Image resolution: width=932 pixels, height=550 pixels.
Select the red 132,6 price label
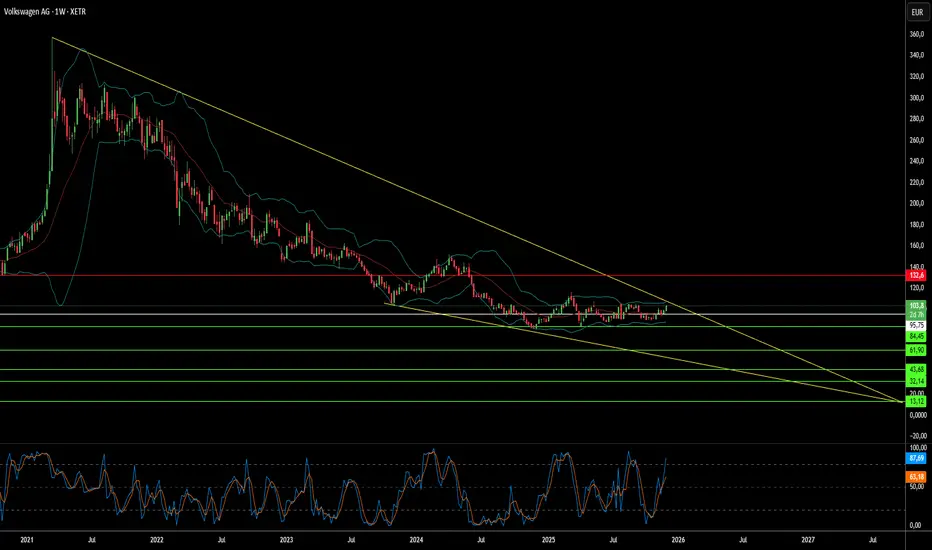[x=914, y=275]
